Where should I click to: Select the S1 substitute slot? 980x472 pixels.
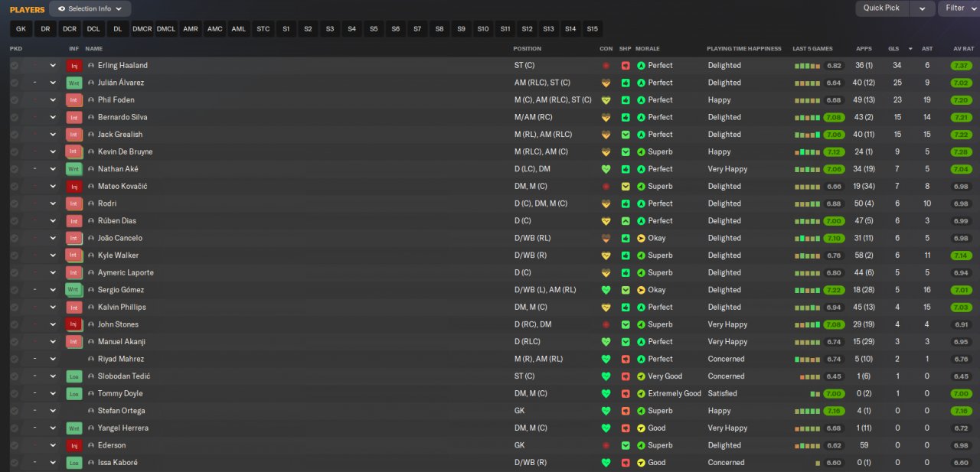pos(286,29)
